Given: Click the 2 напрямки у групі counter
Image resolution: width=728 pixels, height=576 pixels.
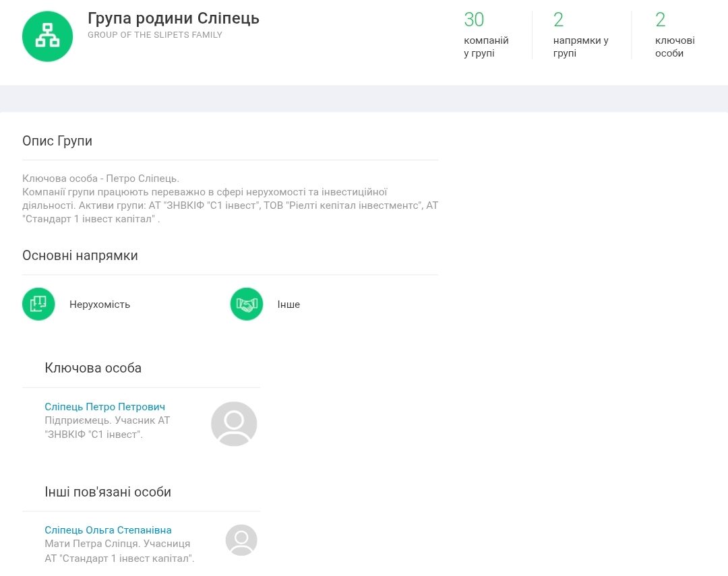Looking at the screenshot, I should [580, 35].
